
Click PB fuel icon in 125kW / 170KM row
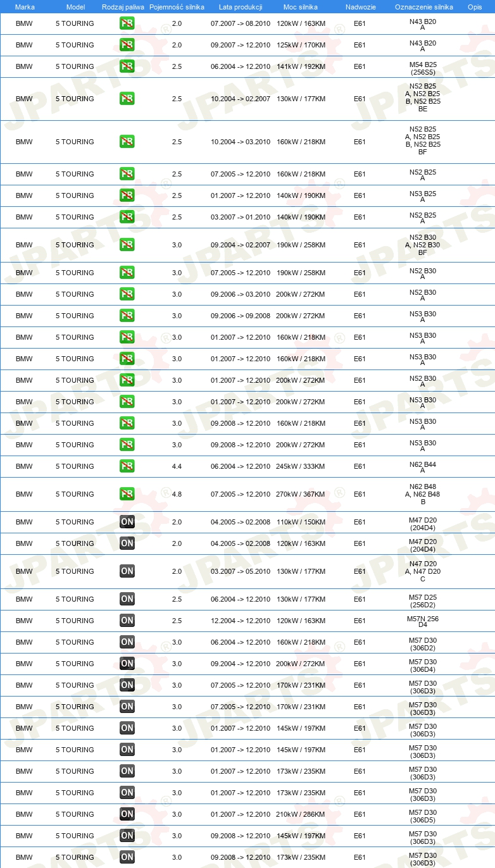pos(127,45)
